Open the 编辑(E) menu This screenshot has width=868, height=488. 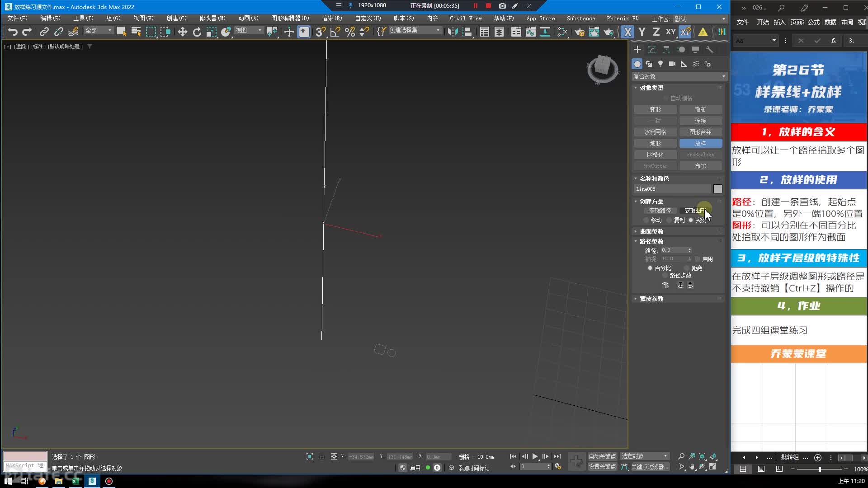(50, 19)
